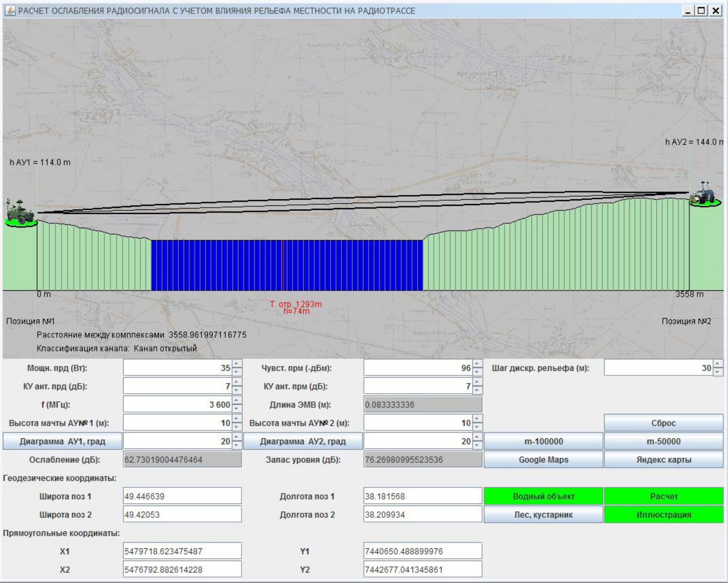
Task: Select the m-100000 map scale button
Action: point(543,441)
